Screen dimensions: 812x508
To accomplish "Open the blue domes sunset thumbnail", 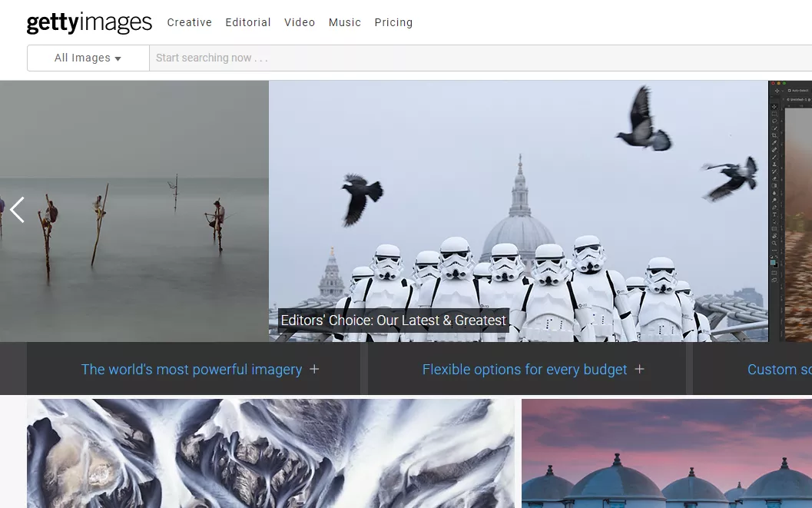I will tap(667, 453).
